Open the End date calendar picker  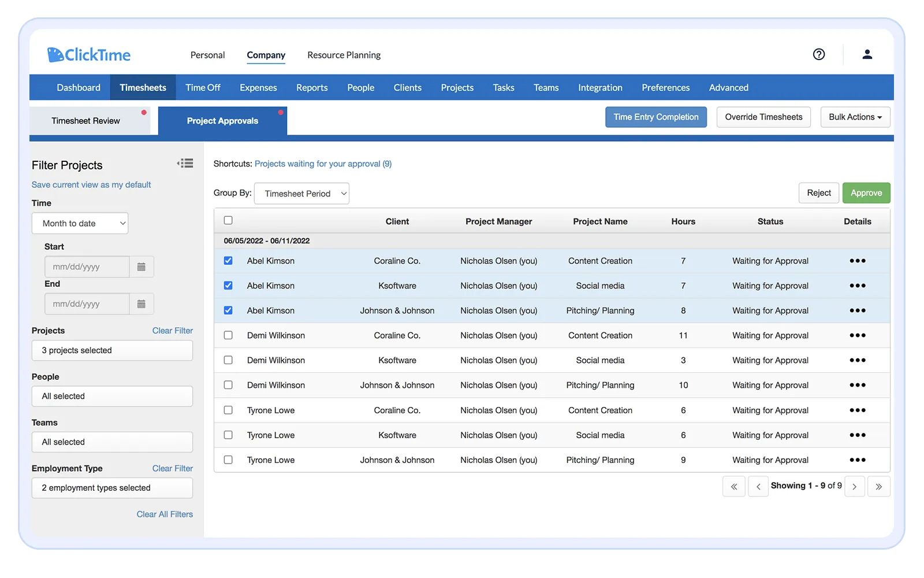[x=141, y=304]
